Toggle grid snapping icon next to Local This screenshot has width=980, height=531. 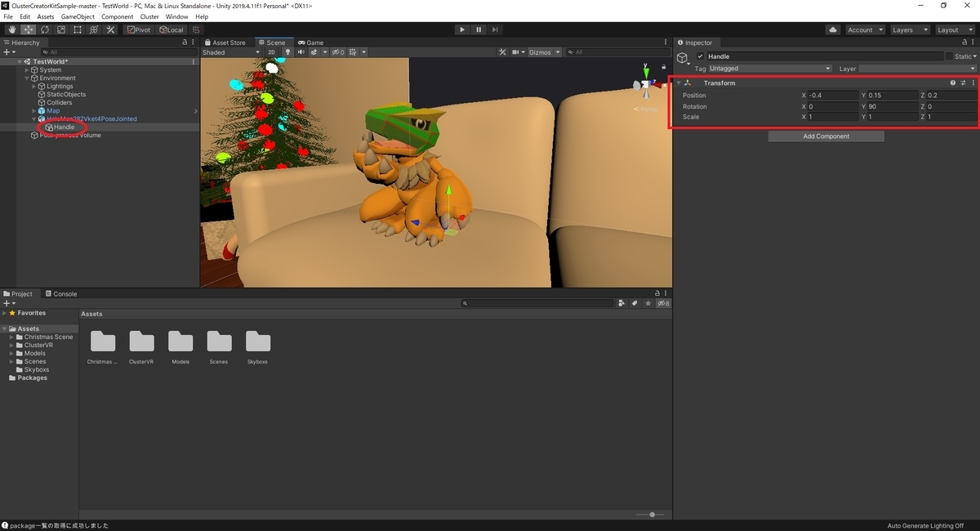point(196,29)
